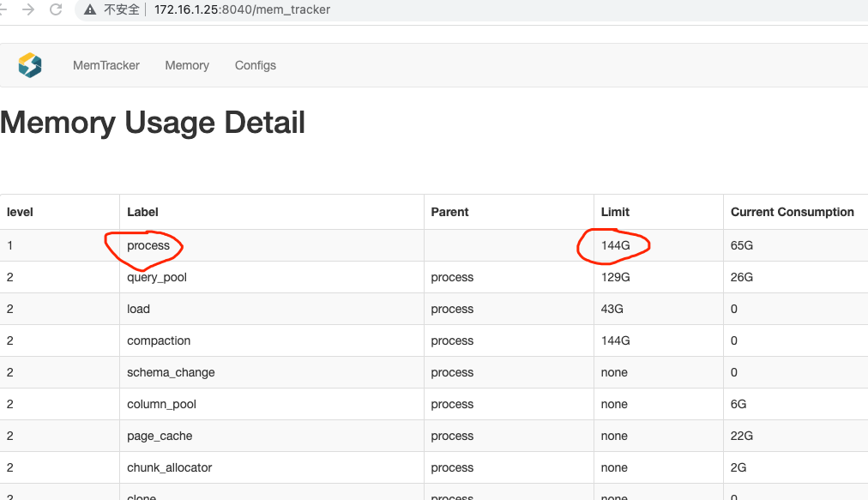This screenshot has width=868, height=500.
Task: Click the browser forward arrow
Action: click(28, 9)
